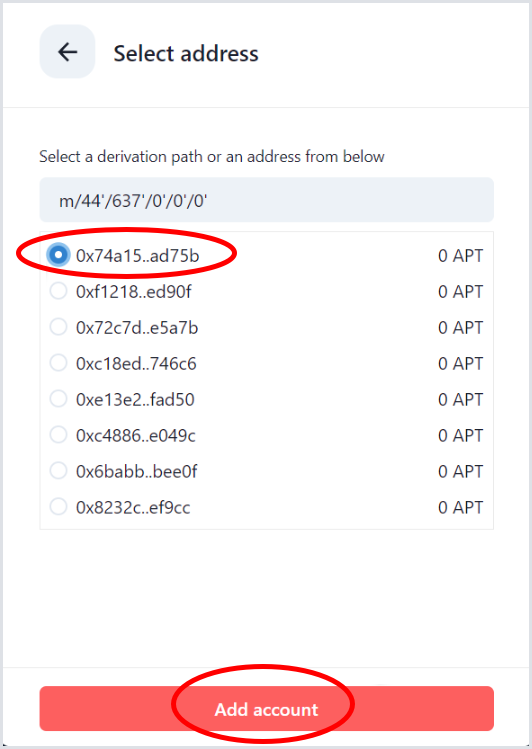Click the 0 APT balance beside 0x8232c..ef9cc

point(460,507)
